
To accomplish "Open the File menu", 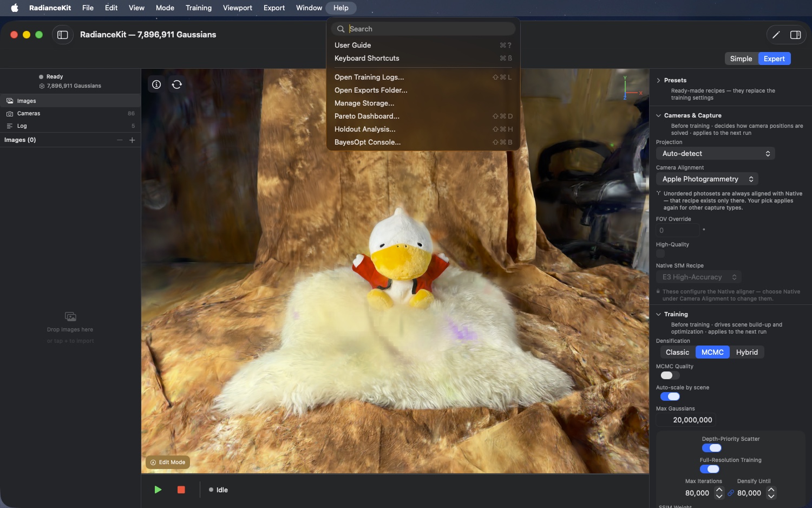I will [x=88, y=8].
